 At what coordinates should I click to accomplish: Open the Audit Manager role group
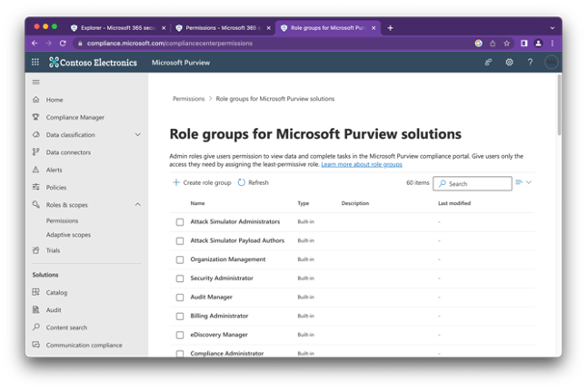[211, 297]
